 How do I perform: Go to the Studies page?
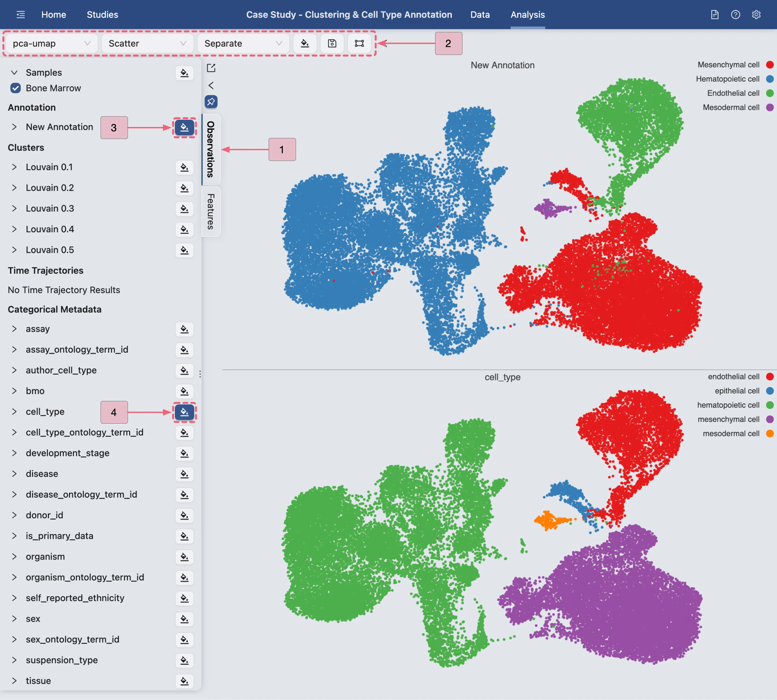pyautogui.click(x=102, y=15)
